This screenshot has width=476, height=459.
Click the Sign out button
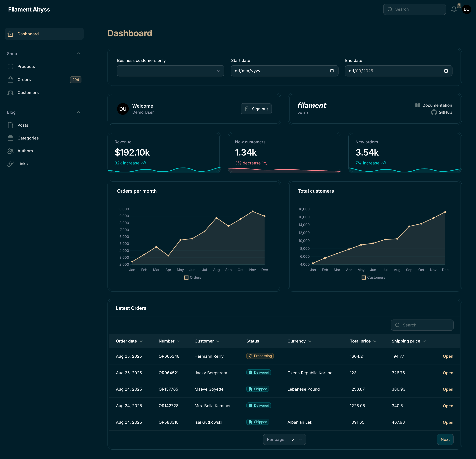pyautogui.click(x=256, y=109)
